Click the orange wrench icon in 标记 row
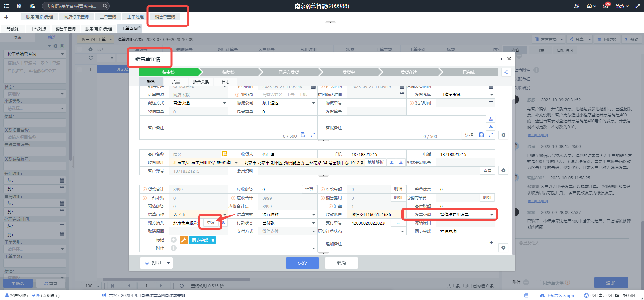The image size is (644, 300). (x=183, y=240)
